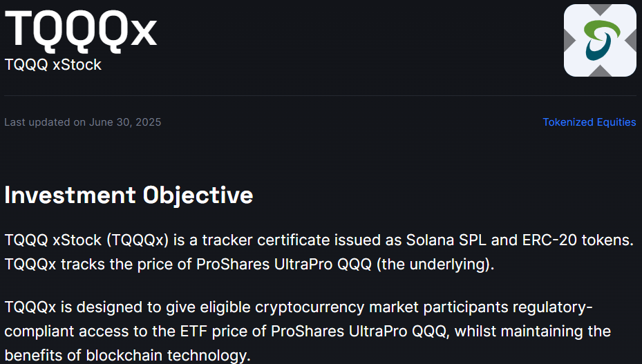The image size is (642, 364).
Task: Click the large TQQQx page title
Action: (x=81, y=29)
